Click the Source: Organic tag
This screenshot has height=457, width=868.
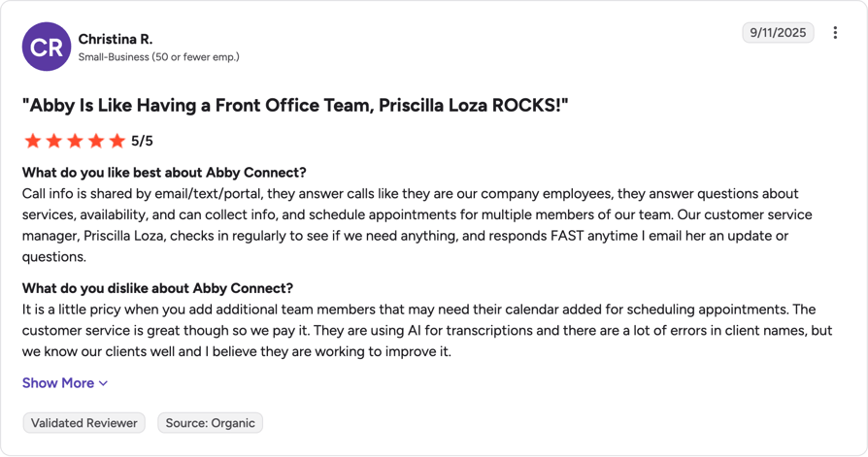pyautogui.click(x=211, y=423)
